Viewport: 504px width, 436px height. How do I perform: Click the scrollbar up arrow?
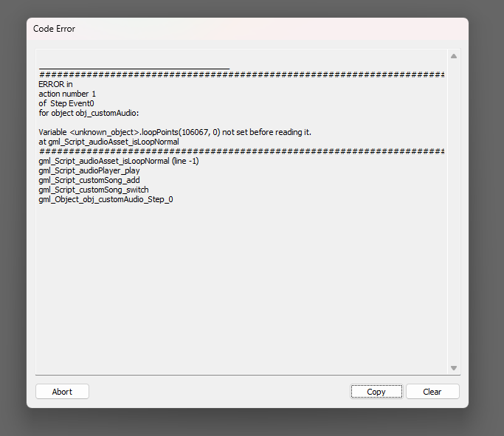[x=454, y=56]
